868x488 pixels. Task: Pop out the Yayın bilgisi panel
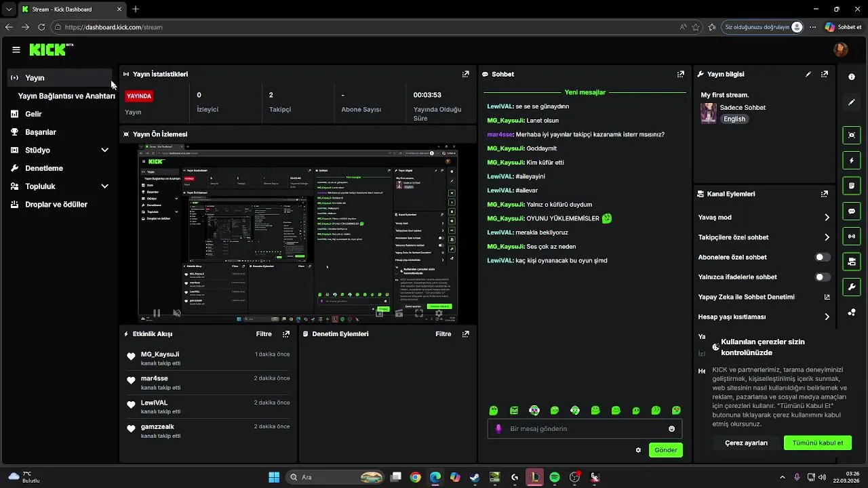click(825, 74)
